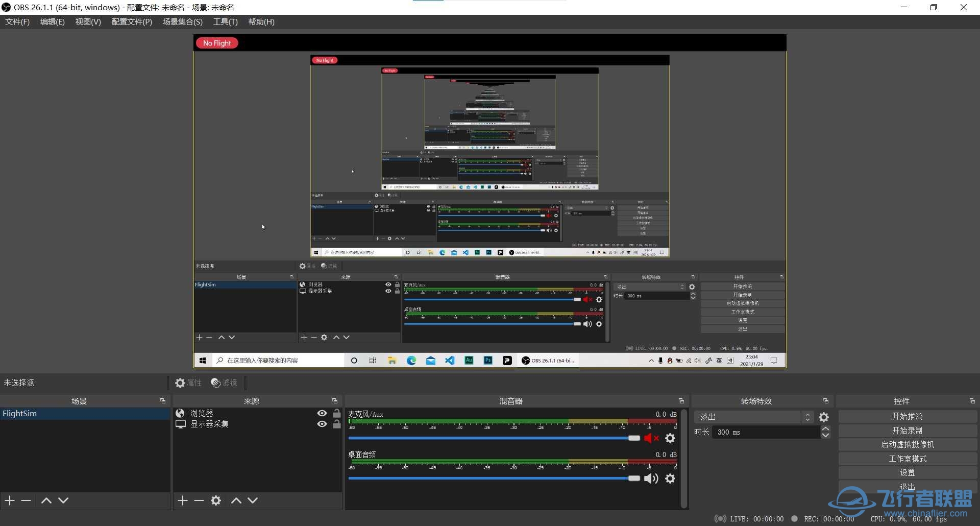Pop out the 转场特效 dock panel
980x526 pixels.
pos(826,401)
